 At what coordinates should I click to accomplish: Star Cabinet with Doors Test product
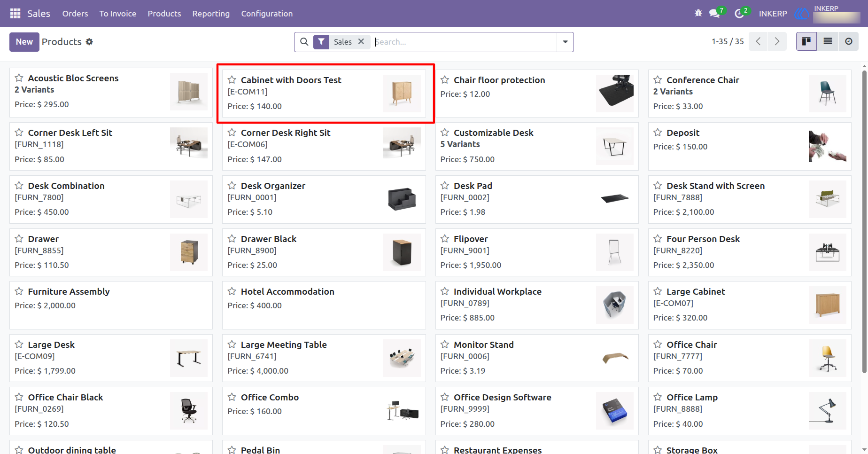click(x=232, y=80)
